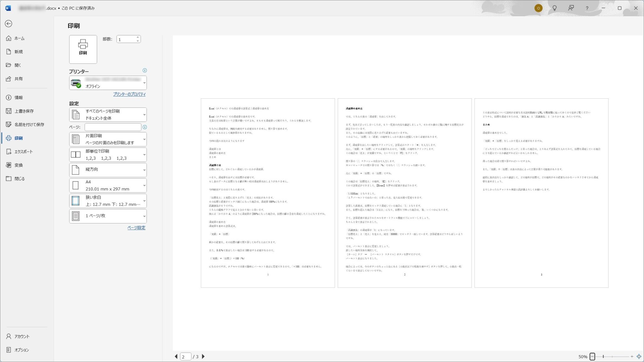Viewport: 644px width, 362px height.
Task: Click the printer info icon
Action: point(145,70)
